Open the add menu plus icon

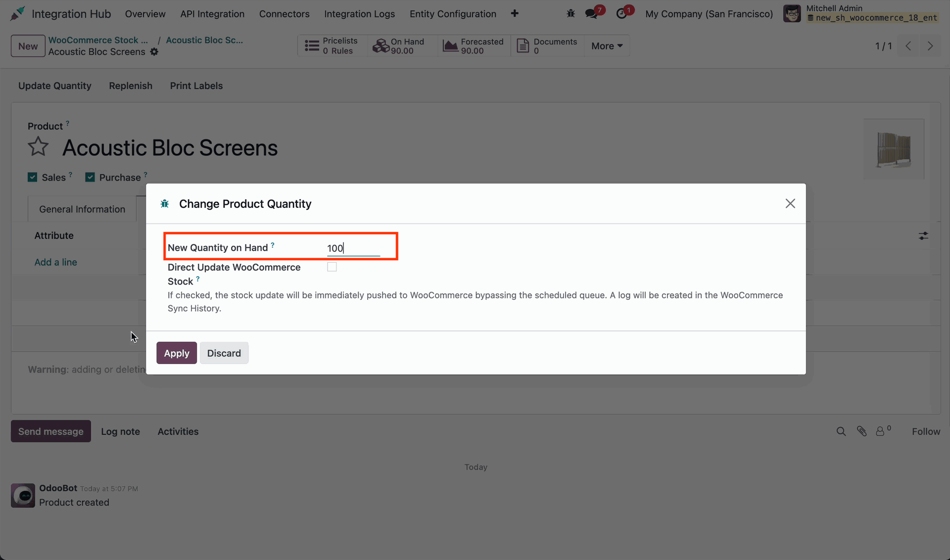coord(515,13)
